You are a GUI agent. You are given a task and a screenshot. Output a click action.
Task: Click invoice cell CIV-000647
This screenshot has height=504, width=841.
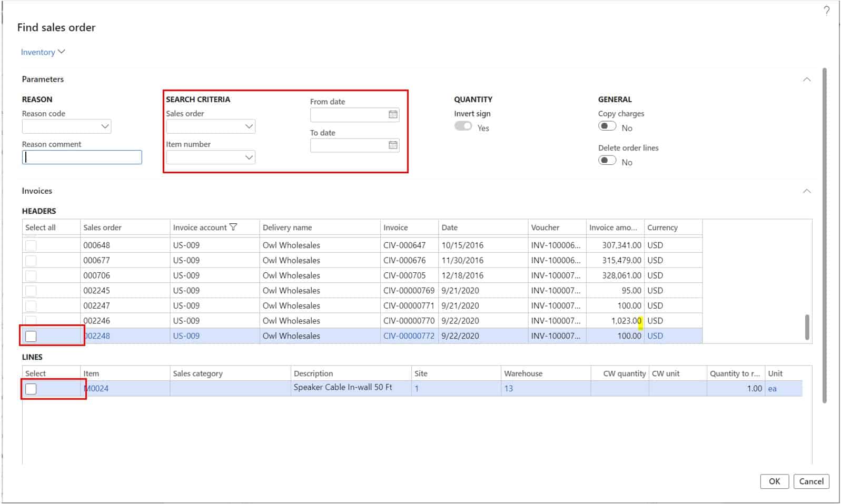tap(404, 245)
